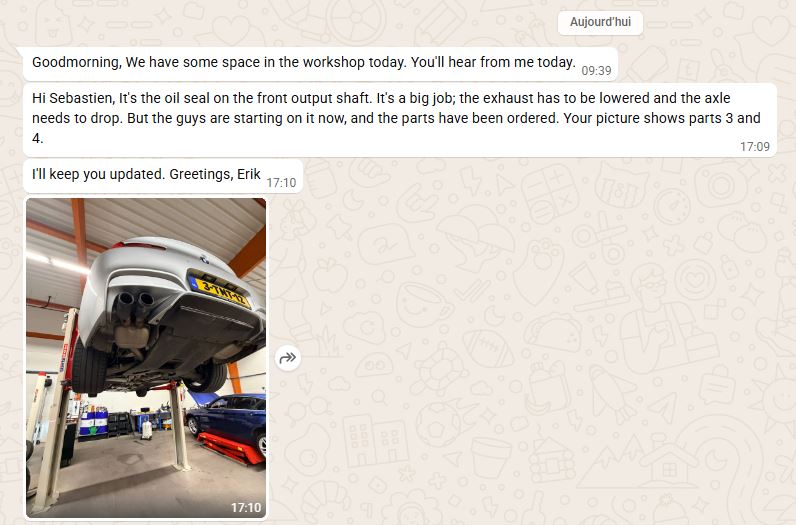Click the BMW badge on the silver car

click(x=204, y=259)
